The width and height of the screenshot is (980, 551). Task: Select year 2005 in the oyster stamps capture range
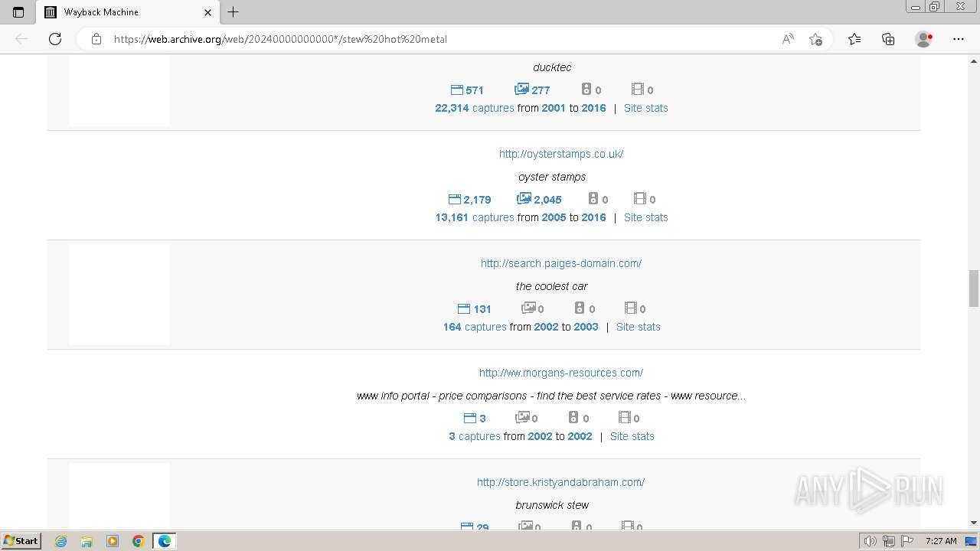tap(554, 217)
